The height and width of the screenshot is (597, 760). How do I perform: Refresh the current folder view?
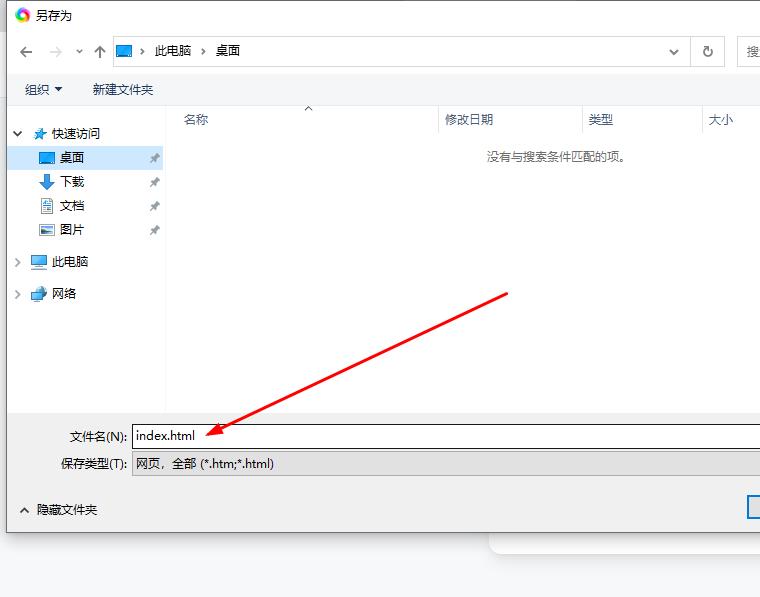coord(708,51)
